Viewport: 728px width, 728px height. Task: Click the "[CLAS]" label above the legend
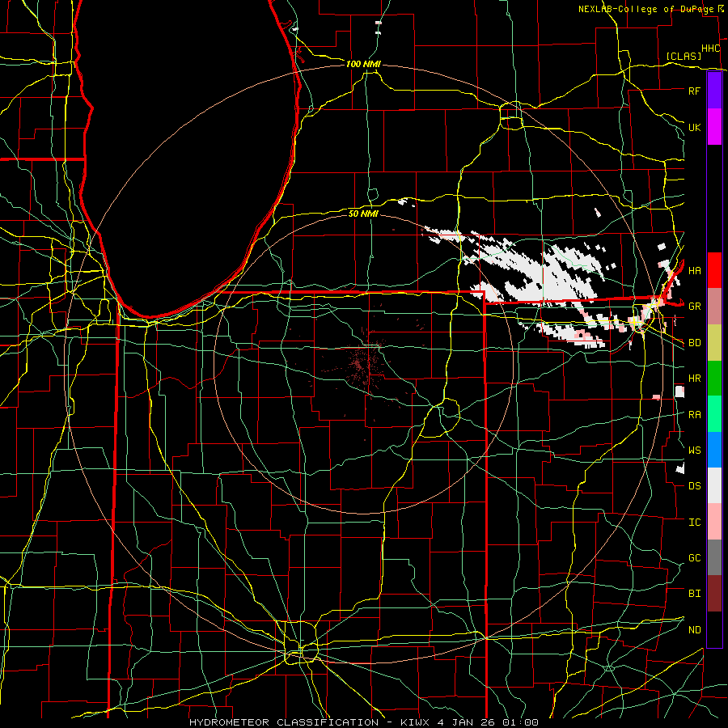click(684, 56)
